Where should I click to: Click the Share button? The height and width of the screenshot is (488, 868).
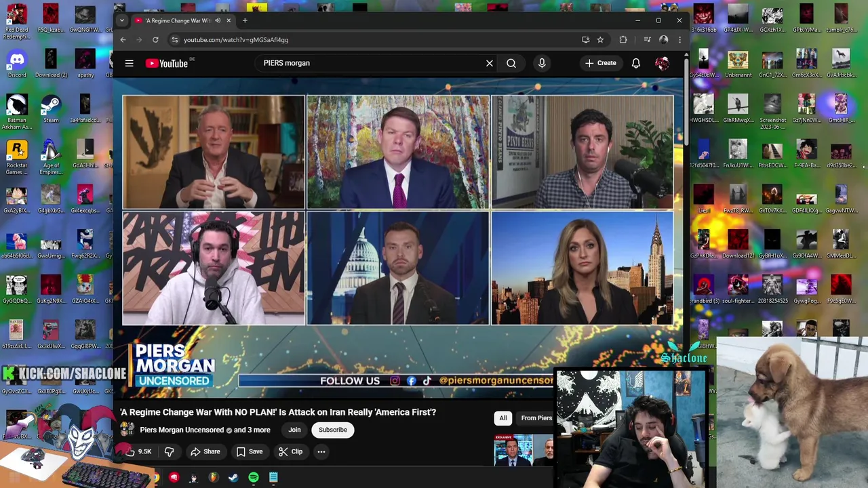pos(205,451)
